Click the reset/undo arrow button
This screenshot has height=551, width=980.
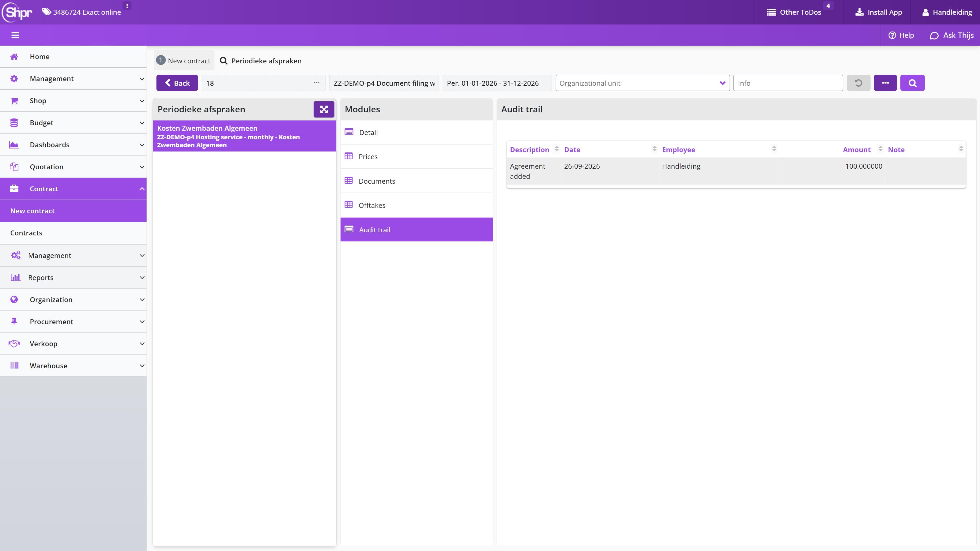coord(858,83)
